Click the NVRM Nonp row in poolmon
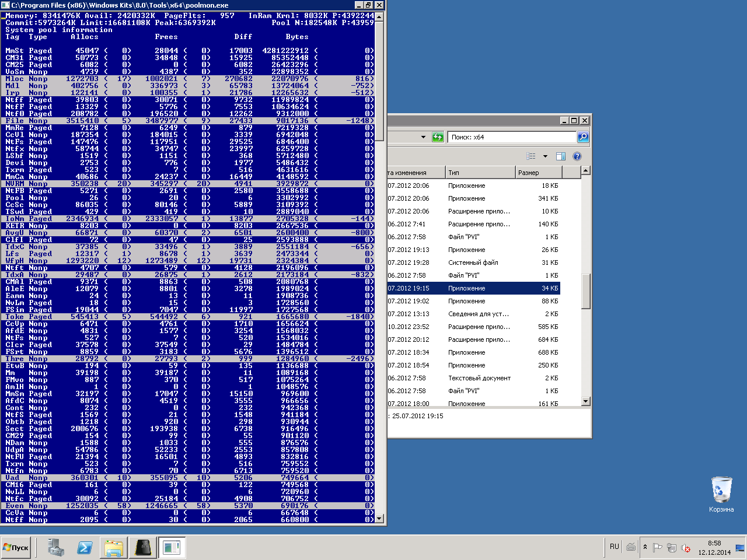Image resolution: width=747 pixels, height=560 pixels. [x=188, y=184]
